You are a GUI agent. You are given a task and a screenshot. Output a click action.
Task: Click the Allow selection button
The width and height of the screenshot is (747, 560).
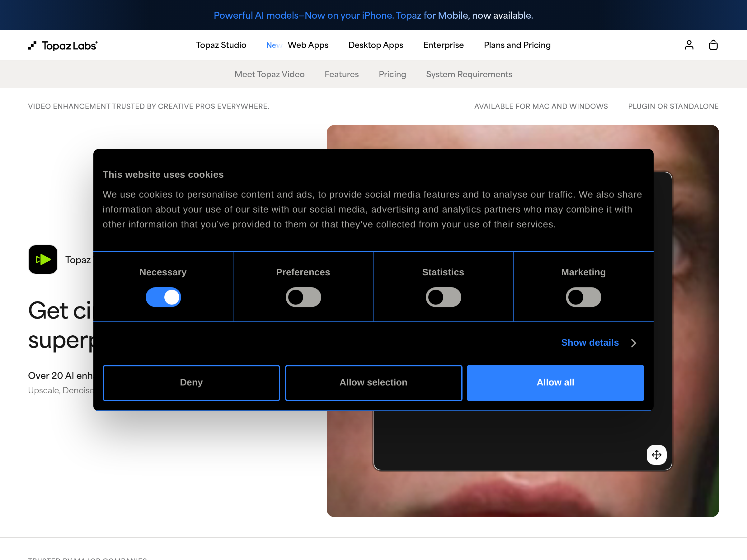374,383
